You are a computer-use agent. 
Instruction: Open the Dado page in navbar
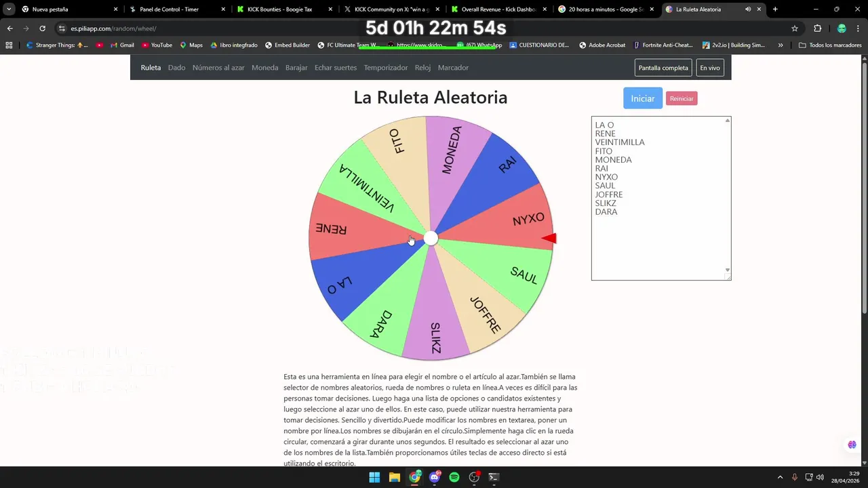coord(176,68)
